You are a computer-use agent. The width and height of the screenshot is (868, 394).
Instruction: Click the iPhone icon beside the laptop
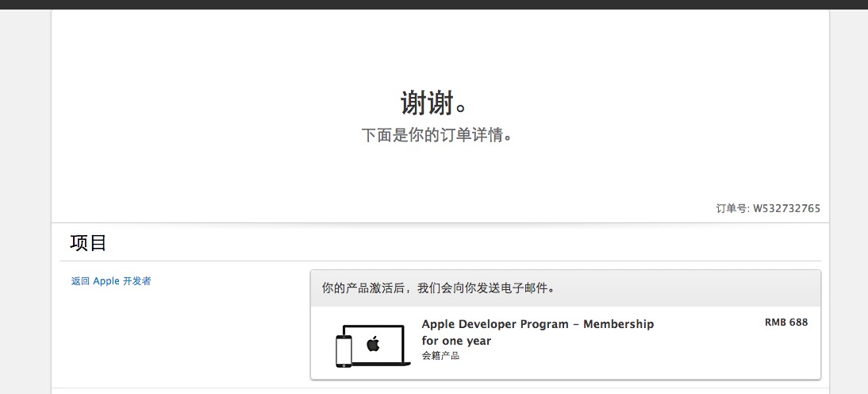[344, 351]
